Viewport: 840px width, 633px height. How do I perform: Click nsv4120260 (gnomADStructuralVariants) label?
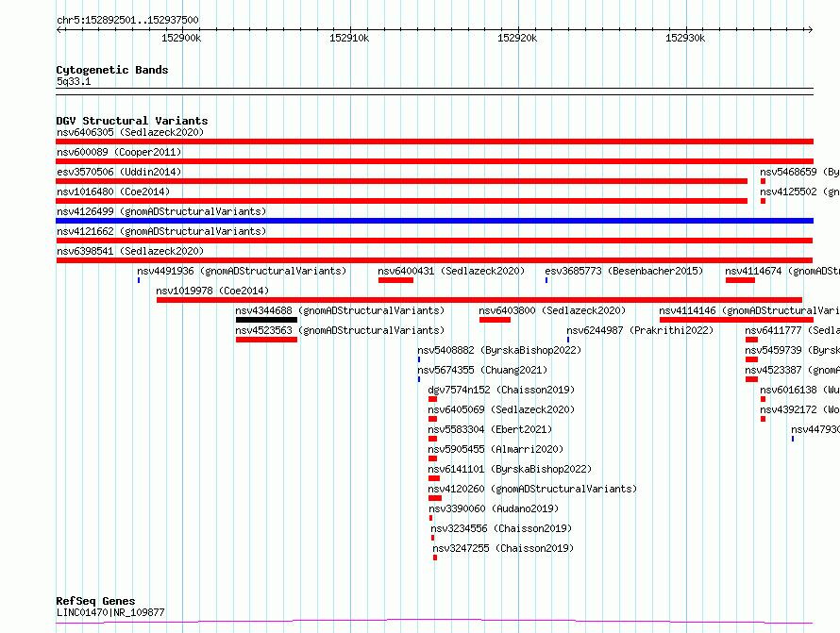(x=532, y=489)
